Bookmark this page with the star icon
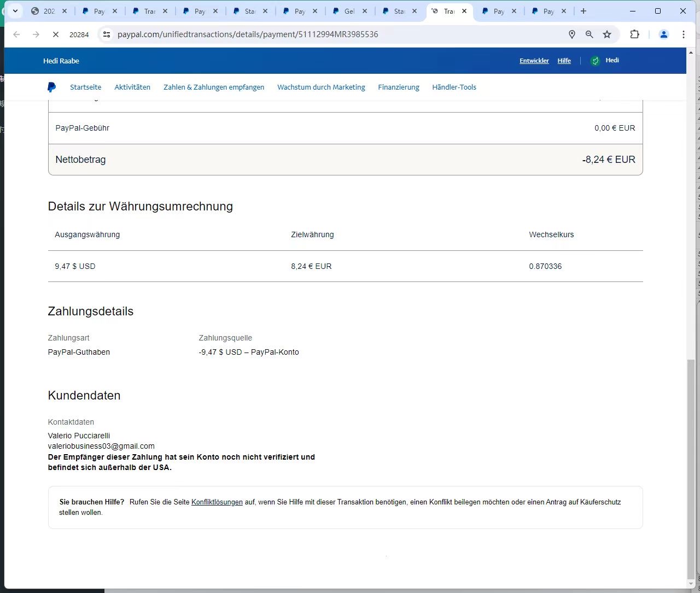Screen dimensions: 700x593 tap(607, 34)
